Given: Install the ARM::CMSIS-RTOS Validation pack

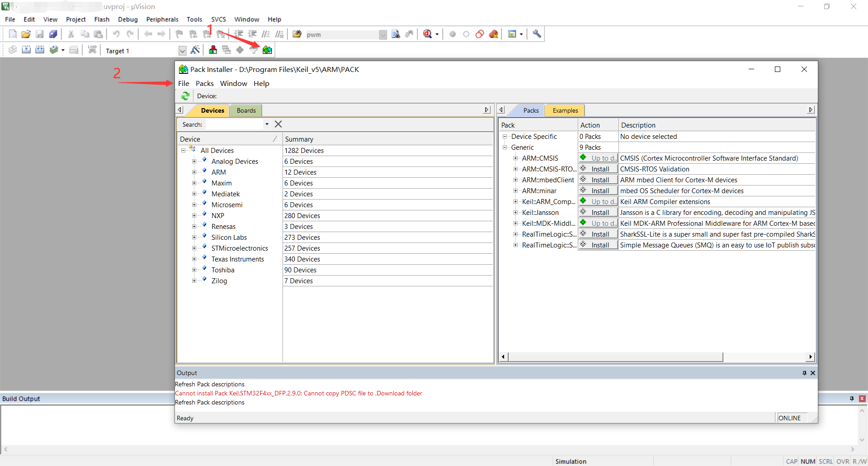Looking at the screenshot, I should [598, 169].
